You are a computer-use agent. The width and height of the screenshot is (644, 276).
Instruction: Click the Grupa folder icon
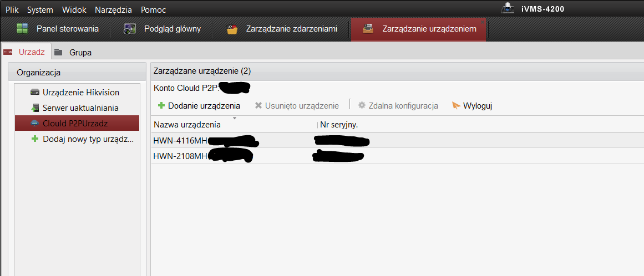tap(58, 52)
